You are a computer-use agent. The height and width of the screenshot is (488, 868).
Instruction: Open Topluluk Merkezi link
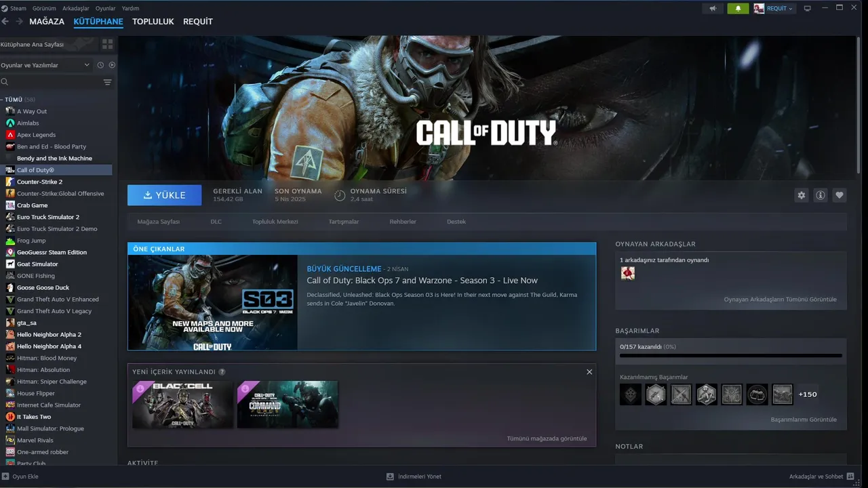tap(275, 222)
